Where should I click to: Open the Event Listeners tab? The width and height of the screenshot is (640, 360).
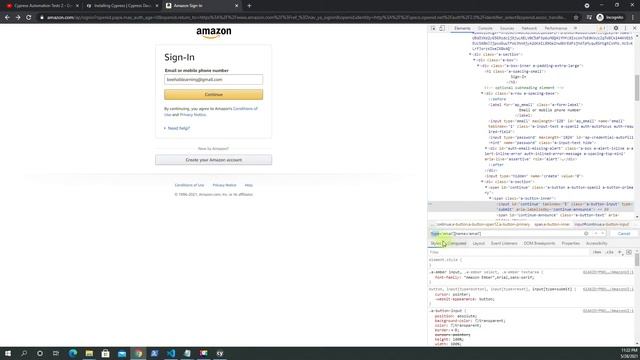click(x=504, y=243)
